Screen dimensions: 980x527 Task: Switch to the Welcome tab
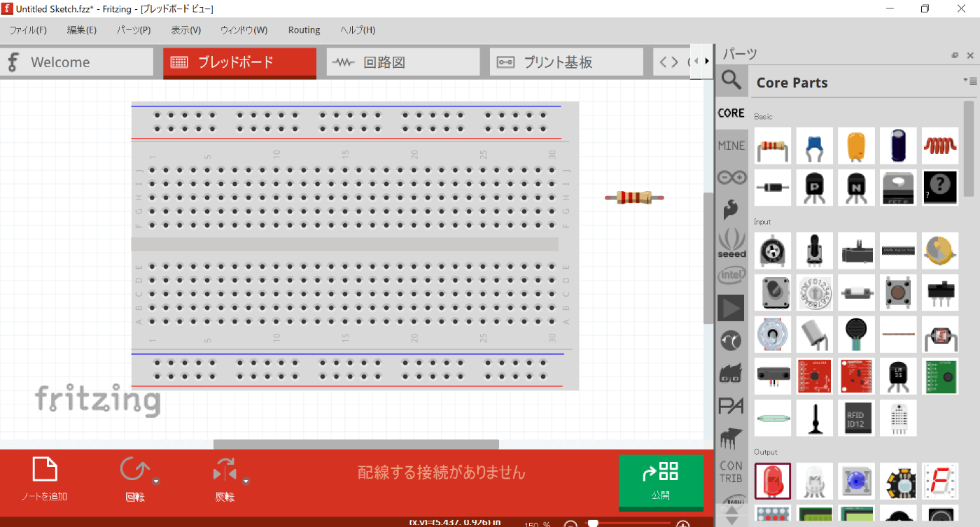[76, 62]
